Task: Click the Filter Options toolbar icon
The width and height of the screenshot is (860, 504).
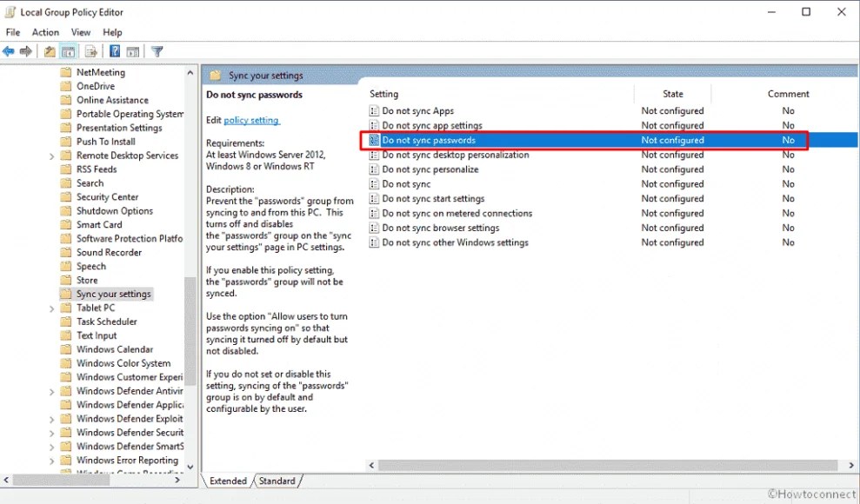Action: pyautogui.click(x=157, y=51)
